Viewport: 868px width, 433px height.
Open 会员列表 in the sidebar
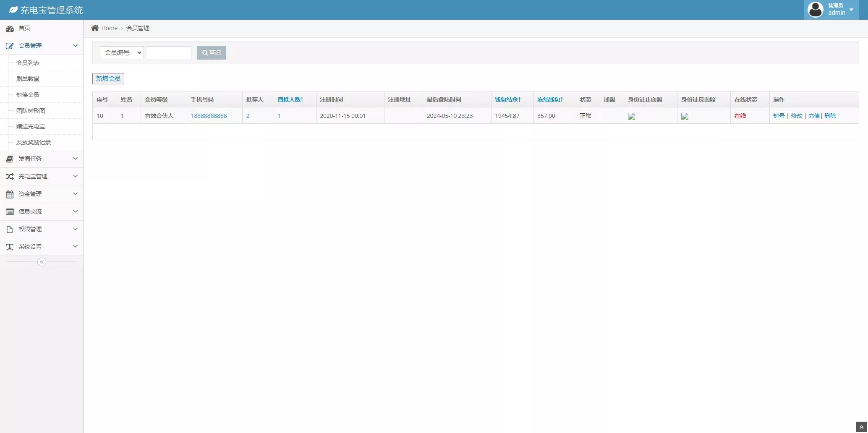28,63
